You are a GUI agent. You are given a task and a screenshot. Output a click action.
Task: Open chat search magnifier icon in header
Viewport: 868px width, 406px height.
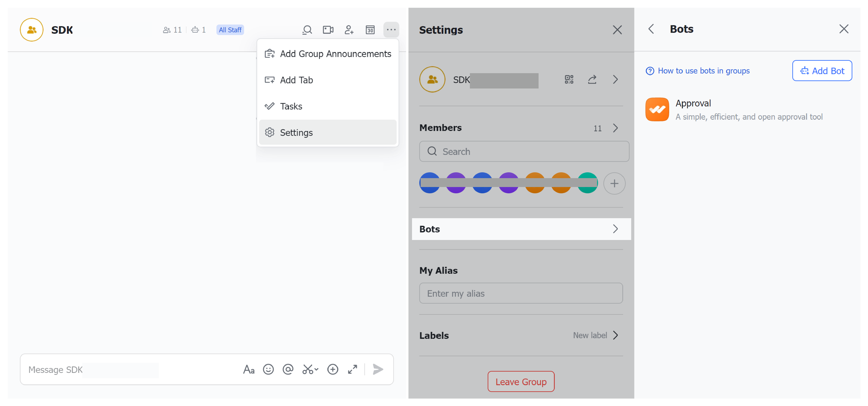click(x=307, y=30)
